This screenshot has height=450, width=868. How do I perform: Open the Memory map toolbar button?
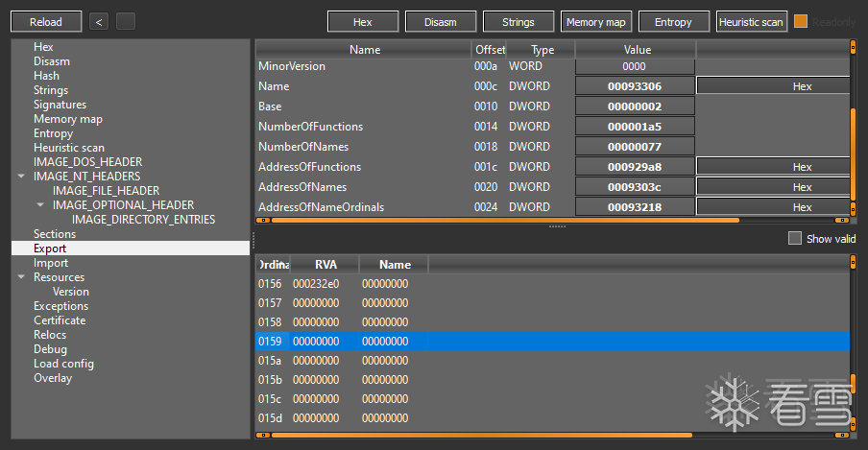click(595, 22)
